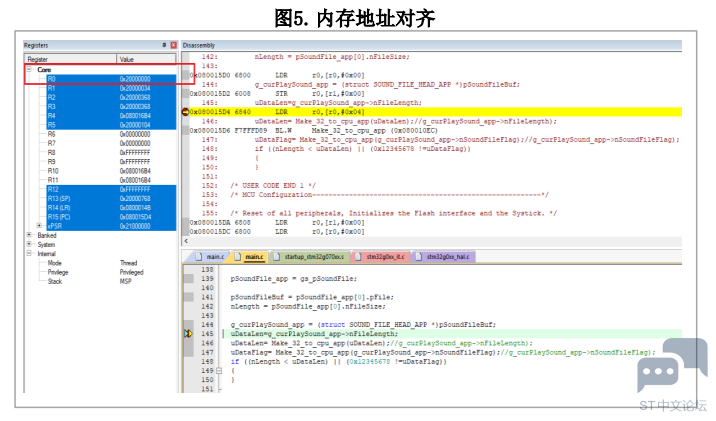Click the Stack entry under Internal
Image resolution: width=716 pixels, height=421 pixels.
(x=55, y=281)
